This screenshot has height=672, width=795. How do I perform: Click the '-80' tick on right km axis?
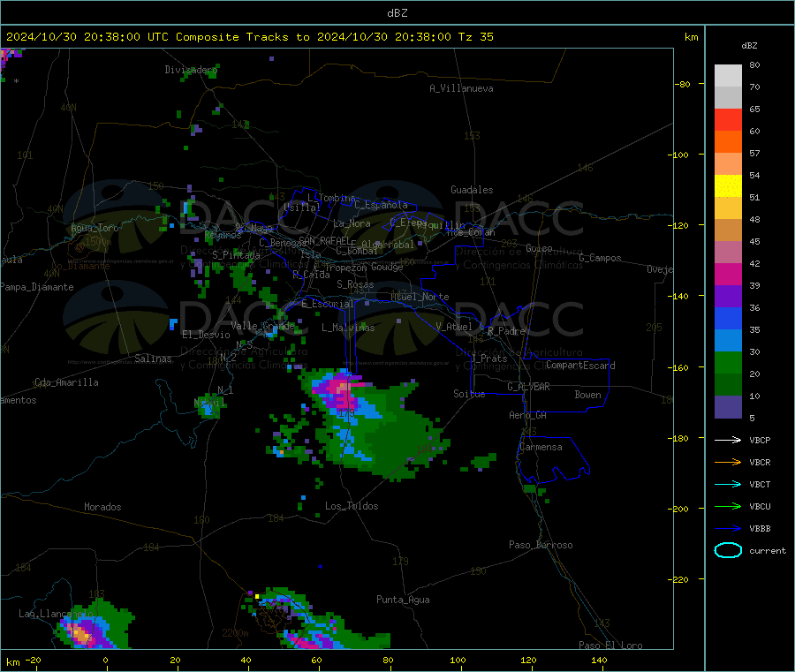click(683, 84)
